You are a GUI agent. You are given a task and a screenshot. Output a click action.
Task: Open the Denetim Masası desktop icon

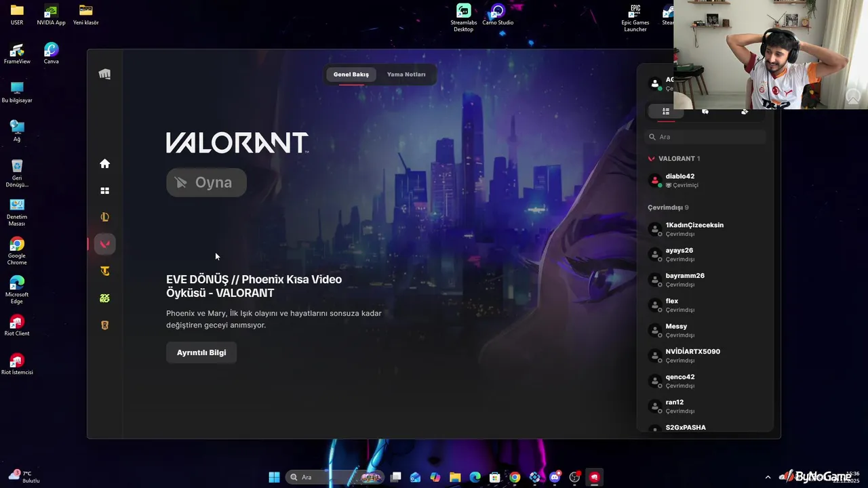click(x=17, y=213)
